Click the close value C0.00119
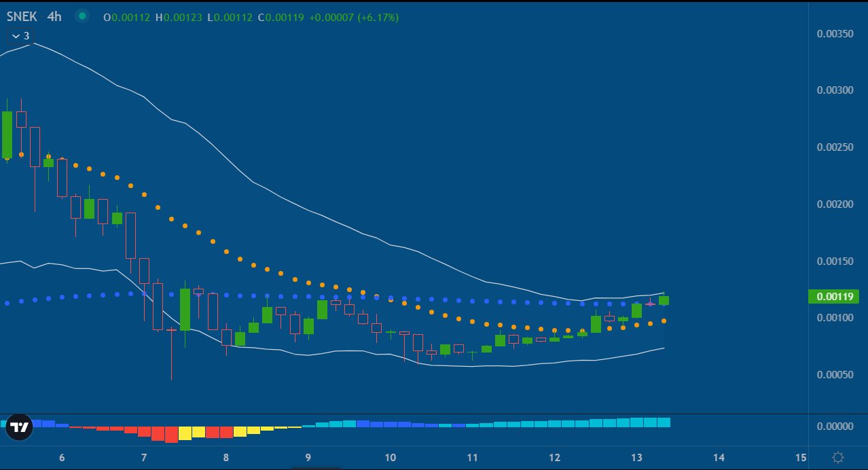The width and height of the screenshot is (868, 470). tap(281, 17)
